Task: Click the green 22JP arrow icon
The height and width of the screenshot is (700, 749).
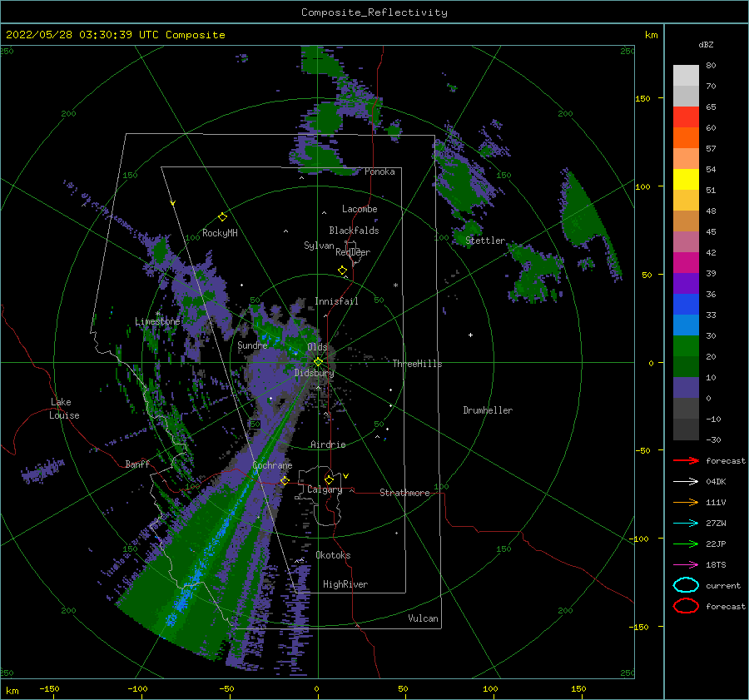Action: click(686, 544)
